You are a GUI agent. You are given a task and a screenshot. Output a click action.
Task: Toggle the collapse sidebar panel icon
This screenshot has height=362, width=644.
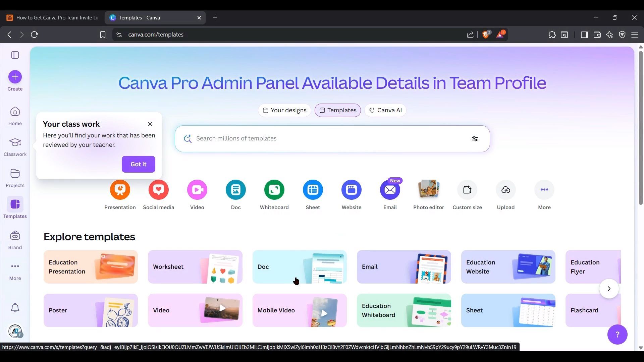point(15,55)
